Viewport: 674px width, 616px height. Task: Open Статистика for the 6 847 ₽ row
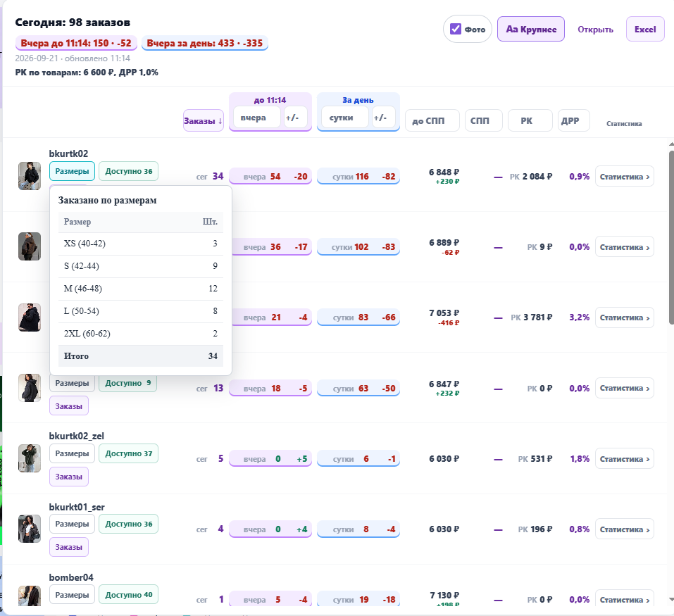[x=624, y=388]
